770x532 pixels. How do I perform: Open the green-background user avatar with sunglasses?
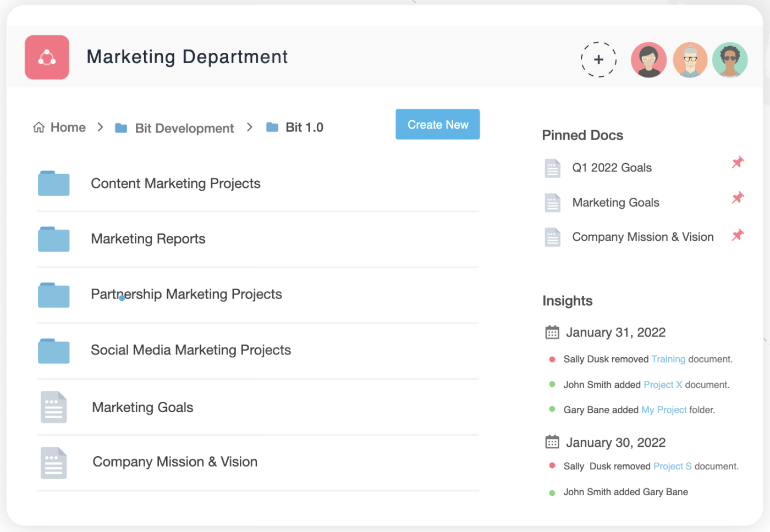[729, 60]
